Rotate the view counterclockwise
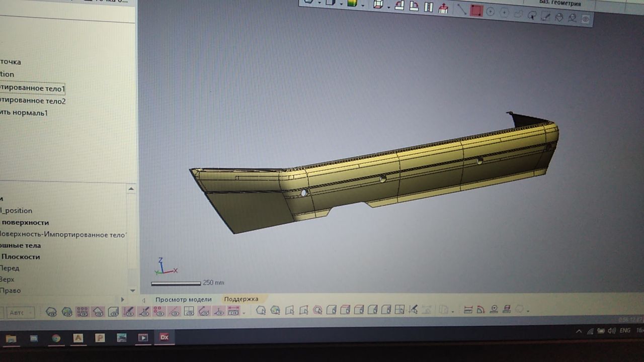Screen dimensions: 644x362 pyautogui.click(x=399, y=6)
